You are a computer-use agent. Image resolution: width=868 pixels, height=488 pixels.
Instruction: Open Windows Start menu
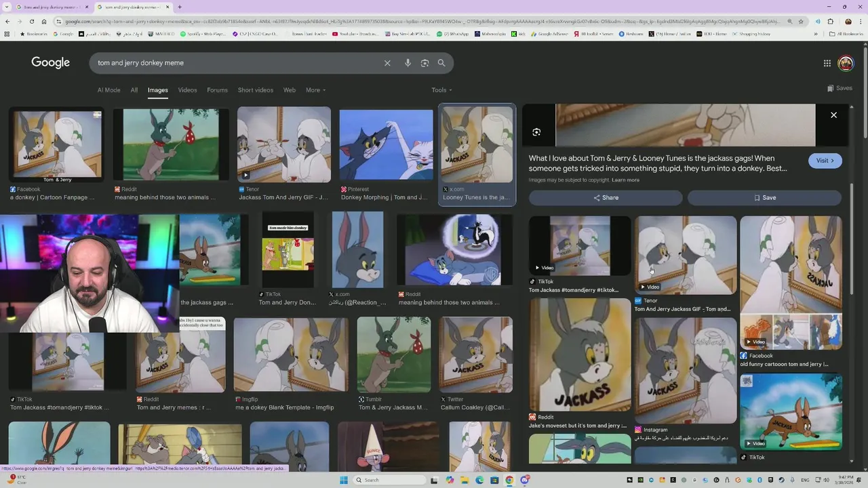click(344, 480)
